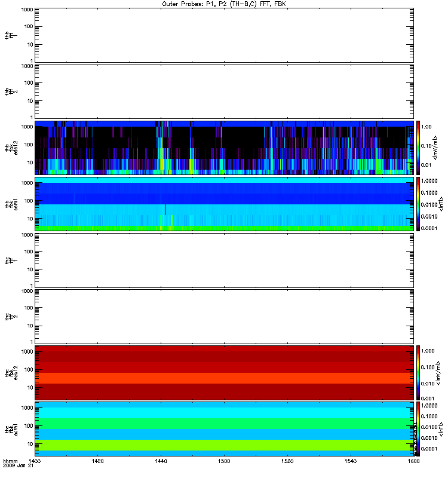Click the red thc fbk edc12 spectrogram panel
The width and height of the screenshot is (448, 478).
224,372
